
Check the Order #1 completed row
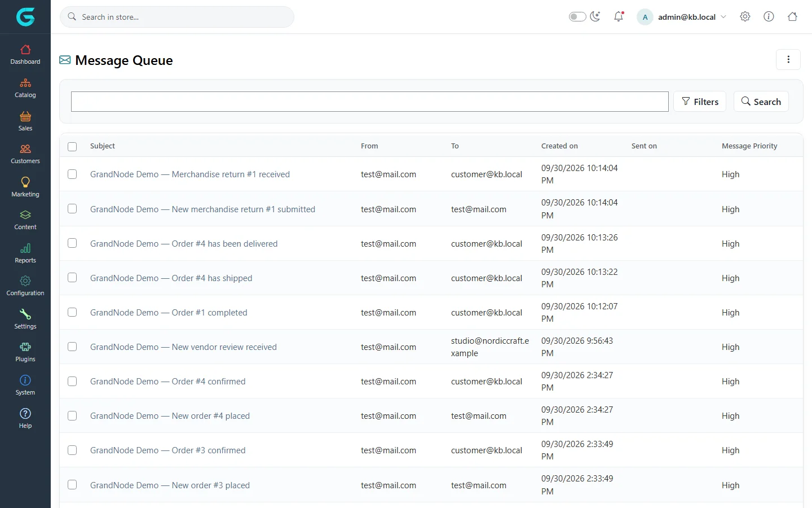[x=72, y=312]
